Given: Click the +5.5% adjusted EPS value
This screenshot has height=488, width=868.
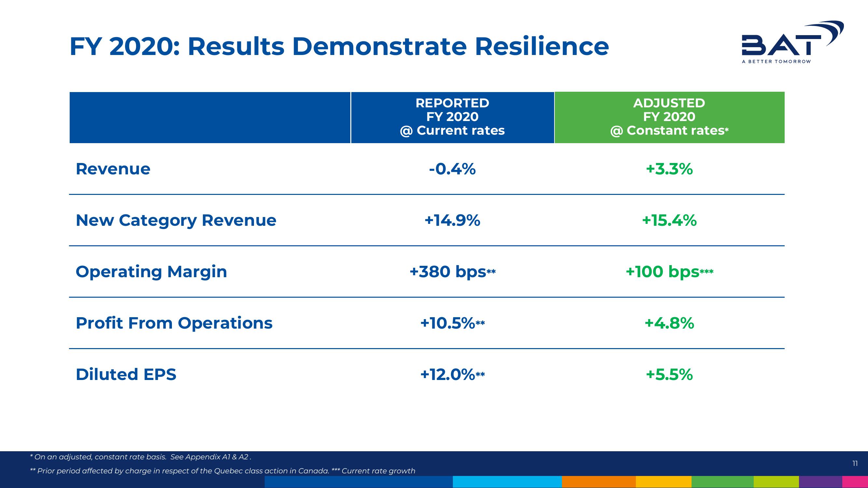Looking at the screenshot, I should click(669, 374).
